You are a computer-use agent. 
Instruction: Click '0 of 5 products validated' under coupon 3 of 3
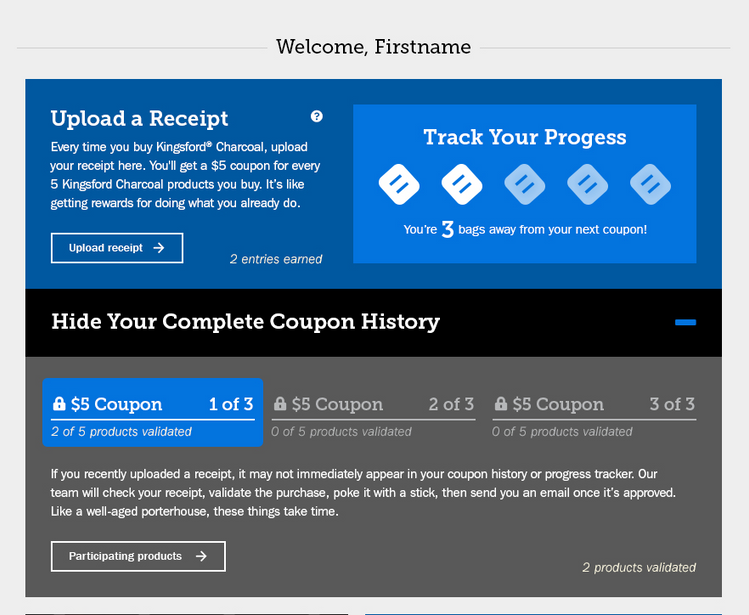pos(562,432)
